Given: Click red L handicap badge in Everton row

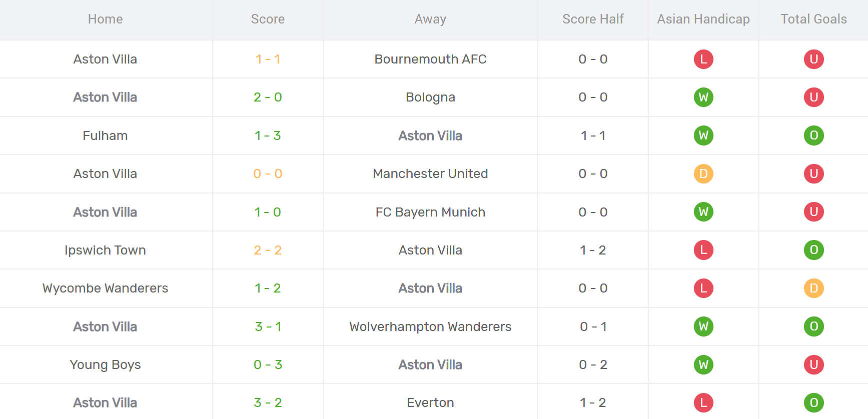Looking at the screenshot, I should (703, 402).
